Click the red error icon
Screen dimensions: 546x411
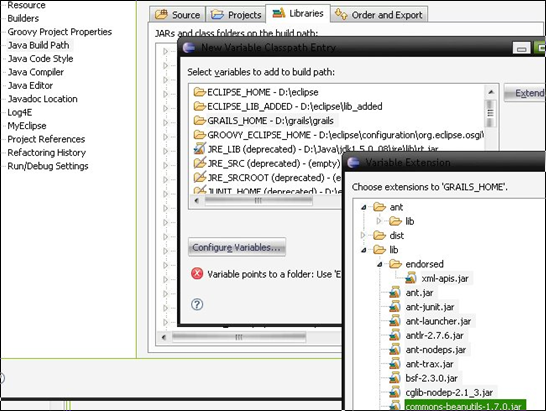click(x=197, y=273)
